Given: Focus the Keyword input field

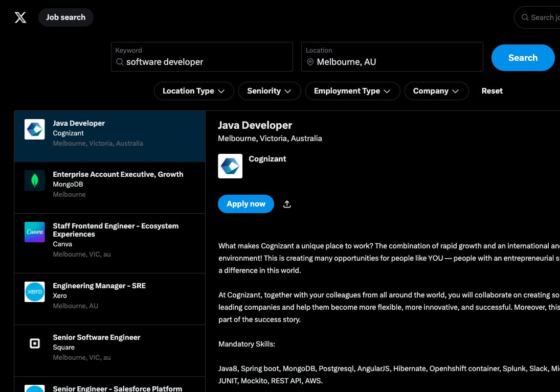Looking at the screenshot, I should pyautogui.click(x=202, y=57).
